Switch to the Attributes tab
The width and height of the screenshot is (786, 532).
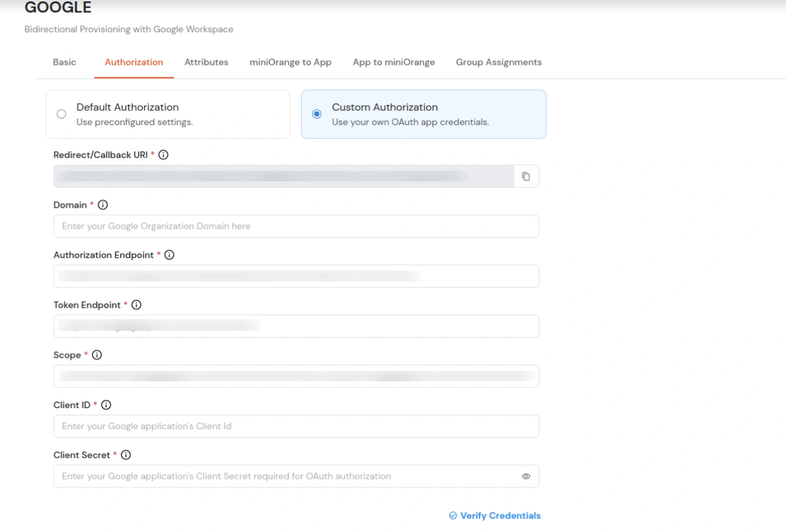[206, 62]
